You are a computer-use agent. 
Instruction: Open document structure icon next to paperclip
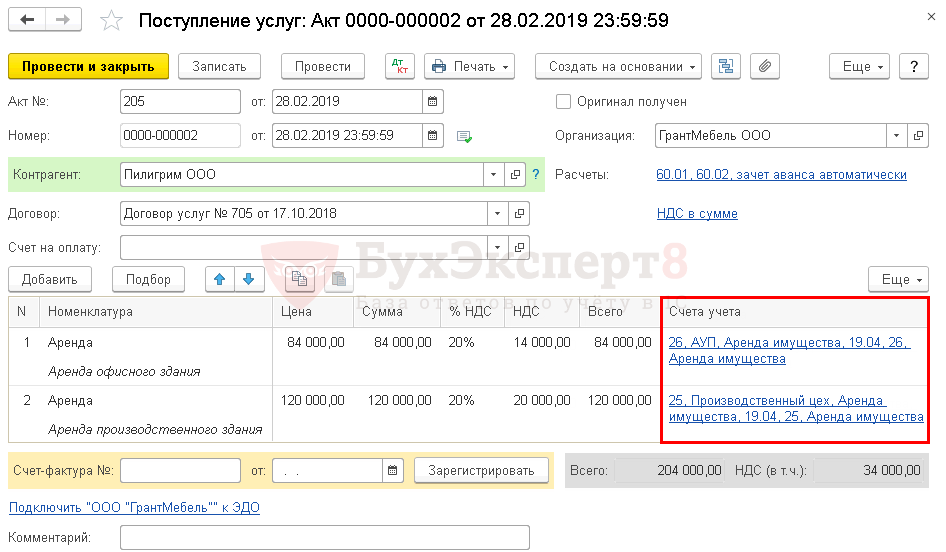pyautogui.click(x=727, y=67)
